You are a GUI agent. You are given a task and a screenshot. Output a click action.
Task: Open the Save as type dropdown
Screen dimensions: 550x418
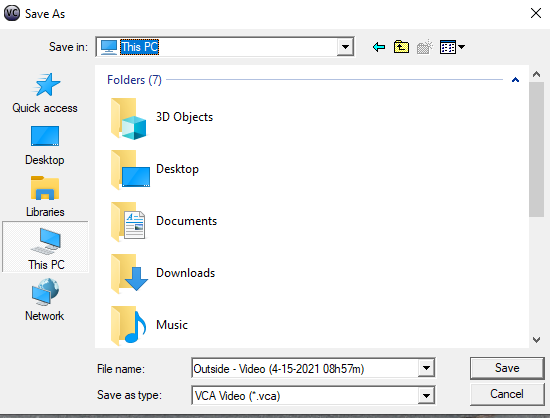tap(426, 396)
